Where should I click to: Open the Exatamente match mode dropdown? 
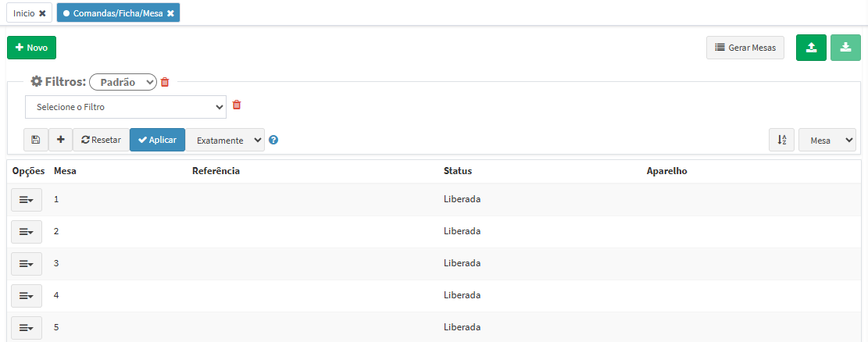click(x=225, y=140)
